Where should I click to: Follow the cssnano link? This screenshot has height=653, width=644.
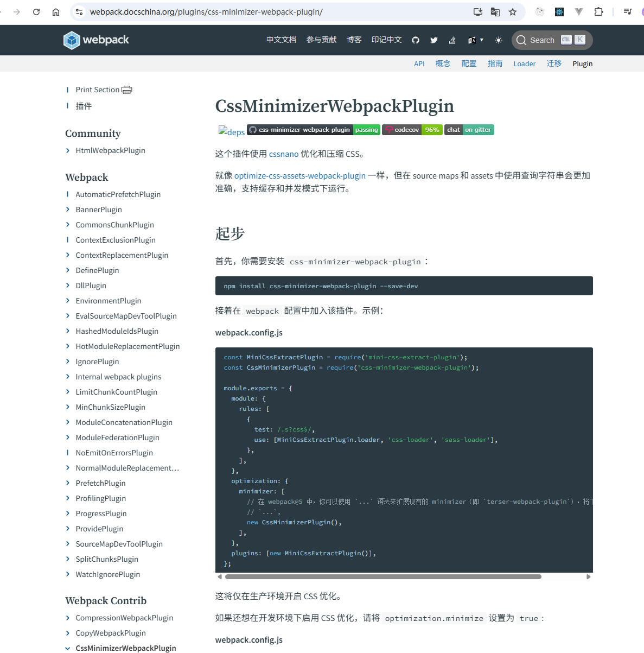284,154
